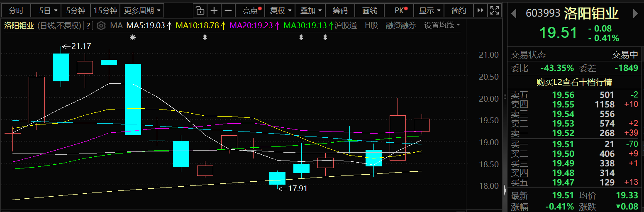Click 均价 value 19.33
The width and height of the screenshot is (644, 212).
coord(627,195)
